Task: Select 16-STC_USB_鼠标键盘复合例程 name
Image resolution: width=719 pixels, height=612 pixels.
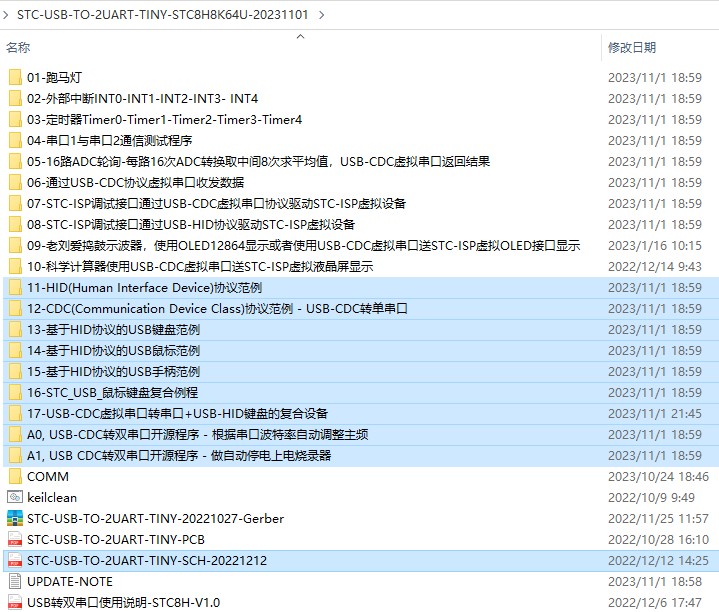Action: [112, 392]
